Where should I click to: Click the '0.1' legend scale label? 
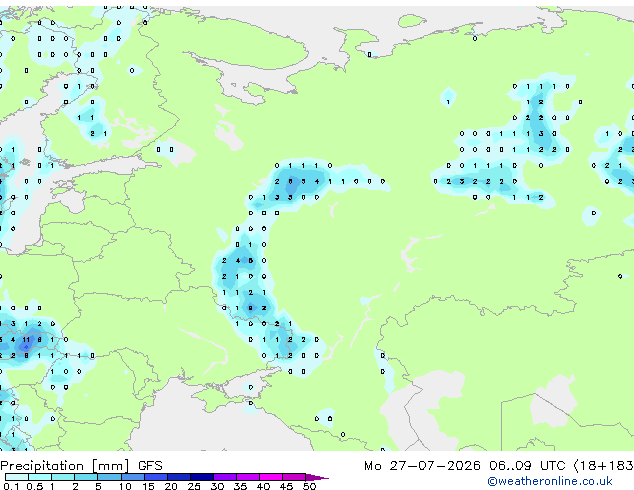(11, 486)
